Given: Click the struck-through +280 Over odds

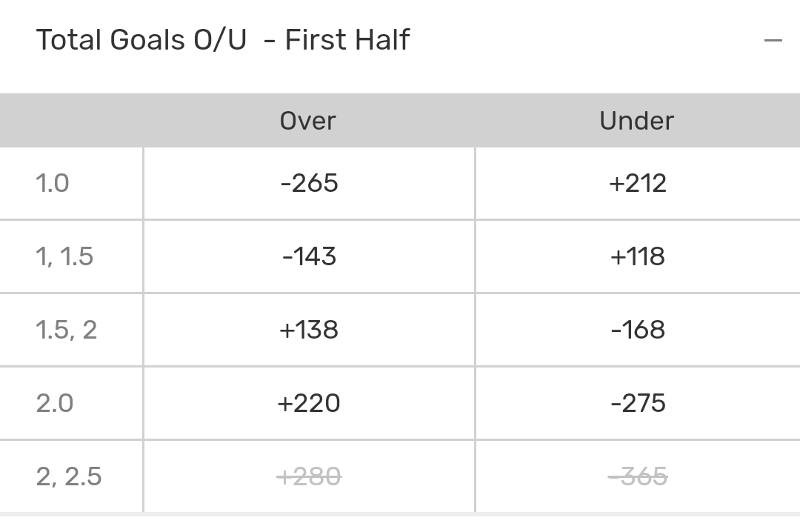Looking at the screenshot, I should tap(309, 476).
